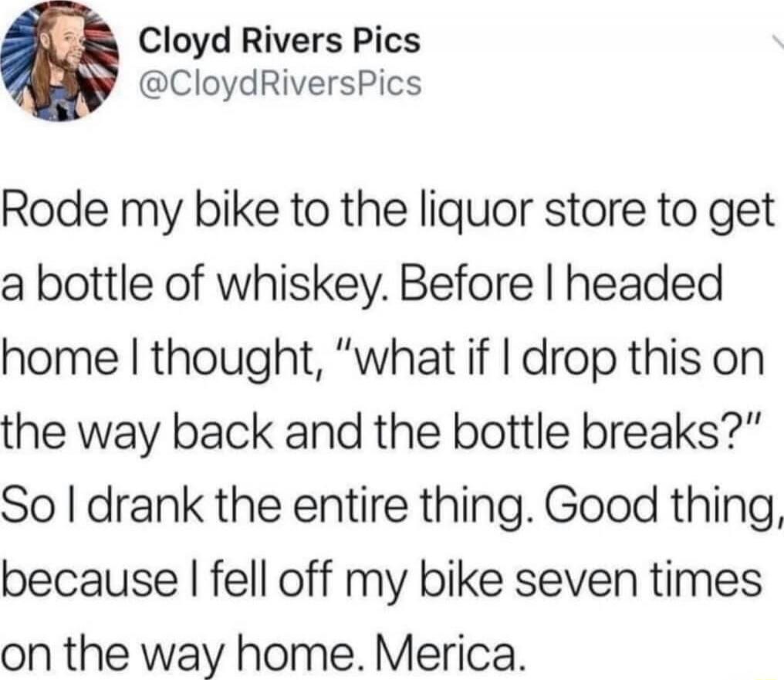Click the tweet line starting "Rode my bike"
Screen dimensions: 784x680
click(388, 214)
